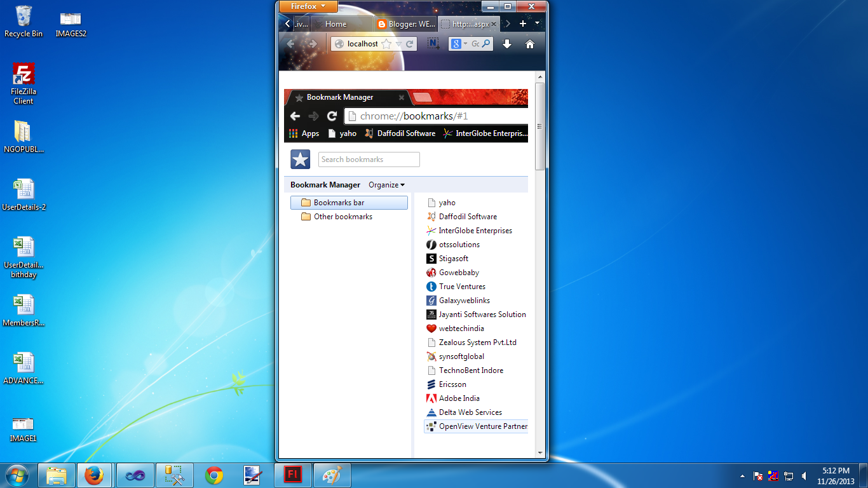The height and width of the screenshot is (488, 868).
Task: Show hidden system tray icons
Action: [x=743, y=476]
